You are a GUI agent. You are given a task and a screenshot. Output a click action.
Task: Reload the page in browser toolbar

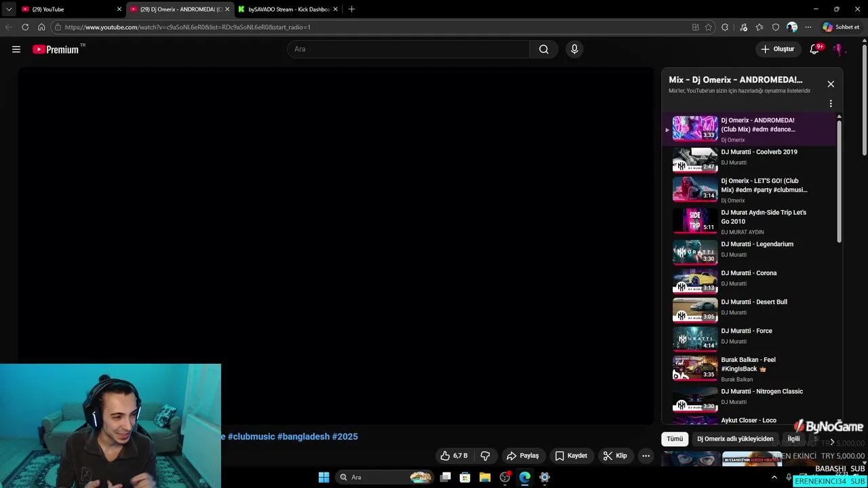[x=25, y=27]
